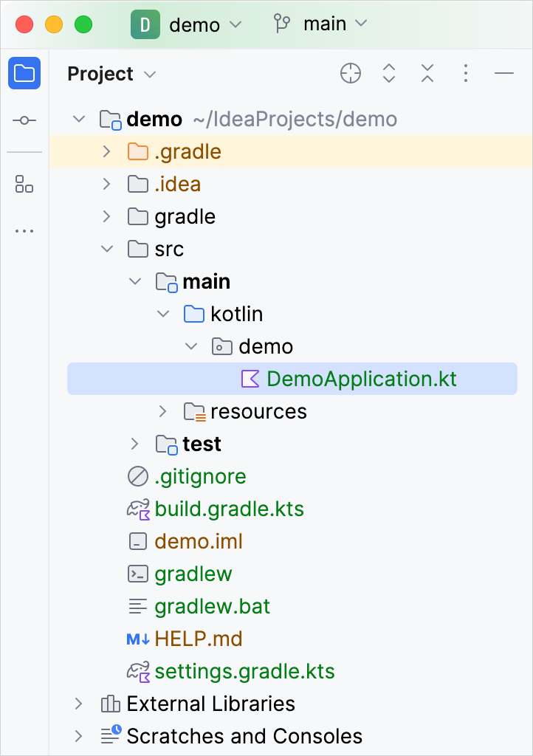Expand the test folder
Screen dimensions: 533x756
[135, 444]
